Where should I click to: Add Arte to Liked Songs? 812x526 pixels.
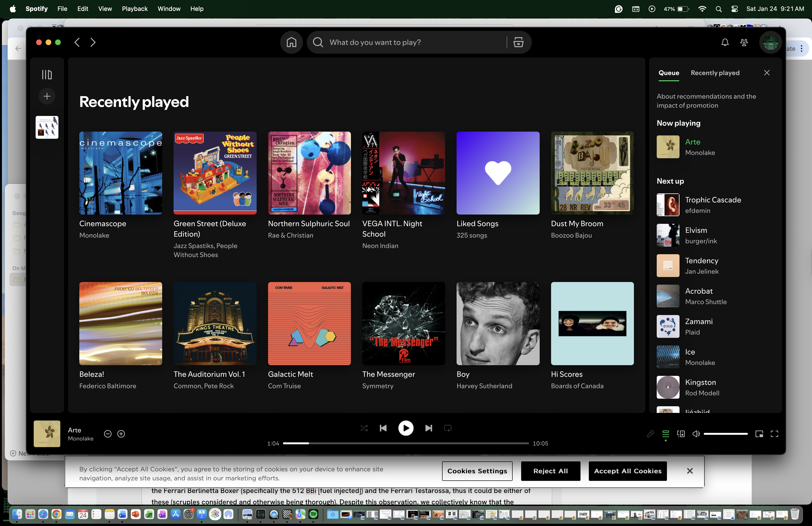click(121, 434)
